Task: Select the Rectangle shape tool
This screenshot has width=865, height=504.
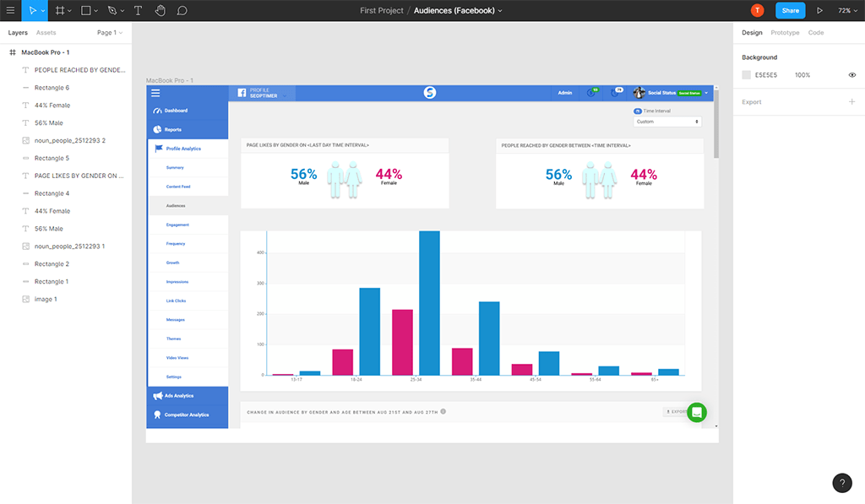Action: coord(85,10)
